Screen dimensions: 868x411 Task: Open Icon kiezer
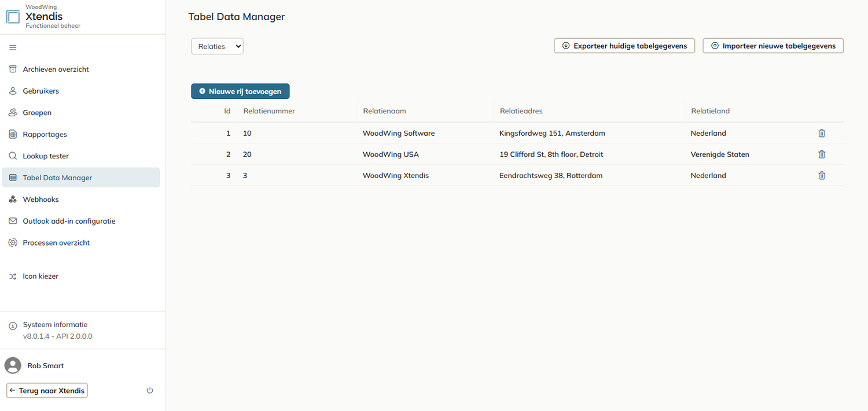(81, 276)
